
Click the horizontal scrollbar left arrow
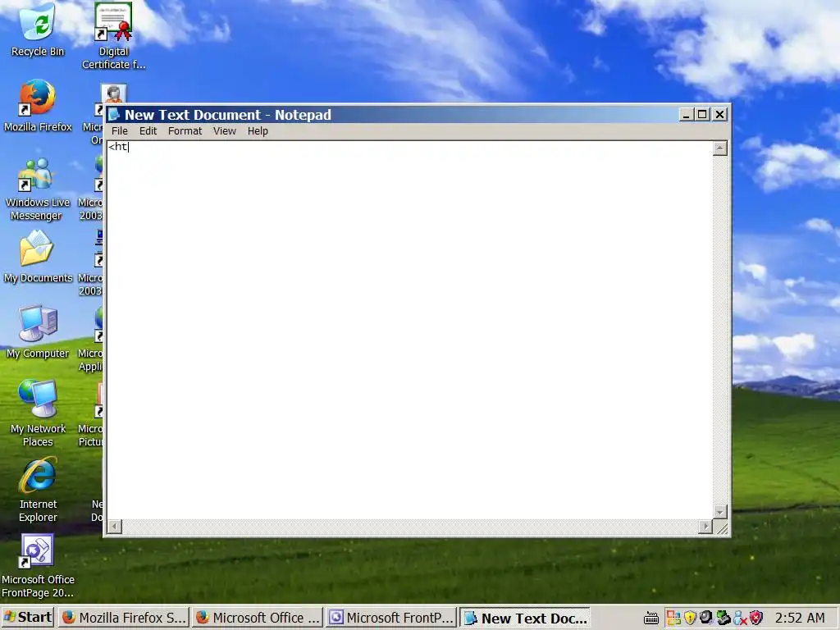114,527
